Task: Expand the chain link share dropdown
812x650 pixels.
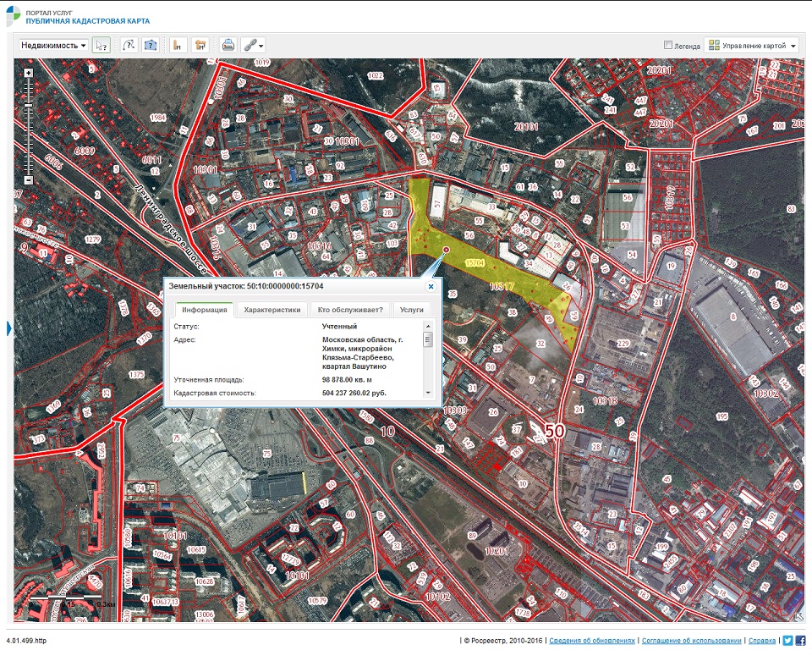Action: pos(254,46)
